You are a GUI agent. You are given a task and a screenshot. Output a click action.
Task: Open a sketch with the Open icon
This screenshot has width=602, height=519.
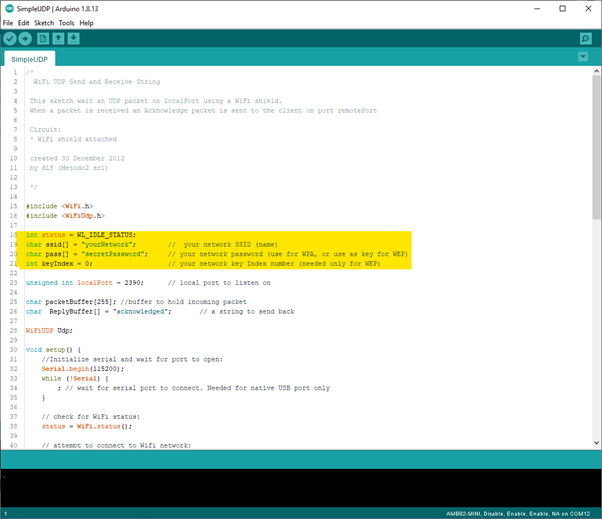pyautogui.click(x=58, y=38)
